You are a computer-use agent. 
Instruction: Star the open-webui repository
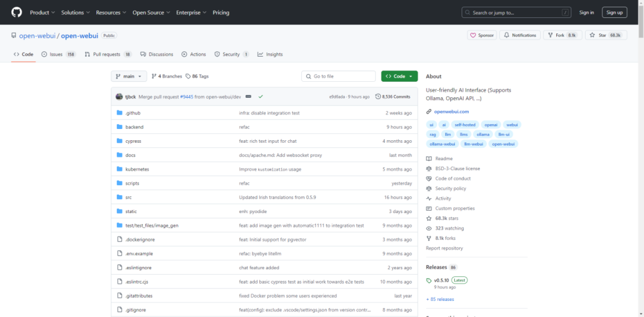point(606,35)
